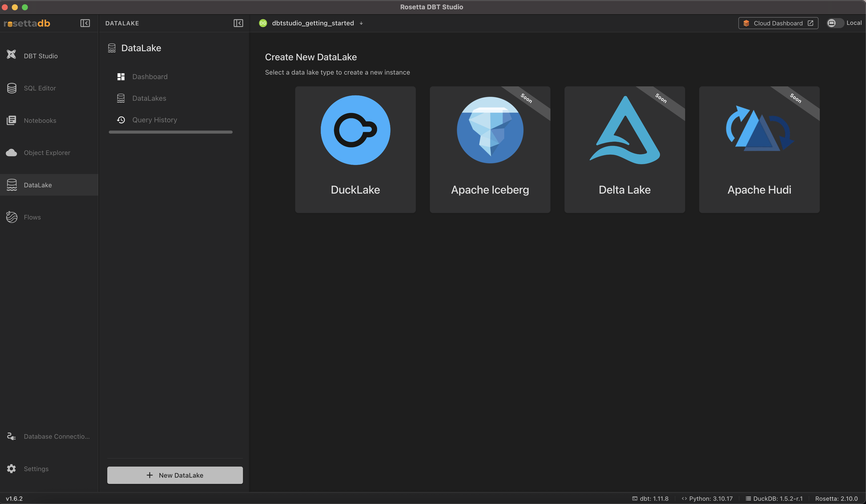Choose the Apache Iceberg card
Viewport: 866px width, 504px height.
[x=490, y=149]
